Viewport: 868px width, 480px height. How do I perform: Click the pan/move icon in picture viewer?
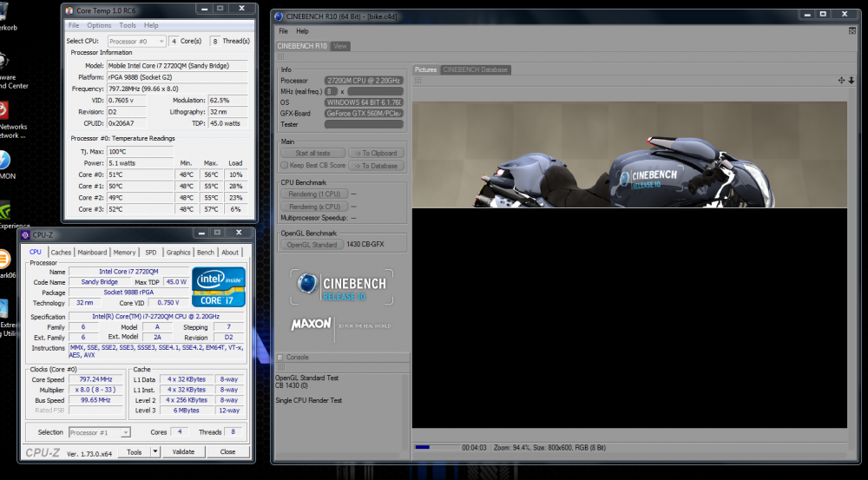click(x=841, y=80)
